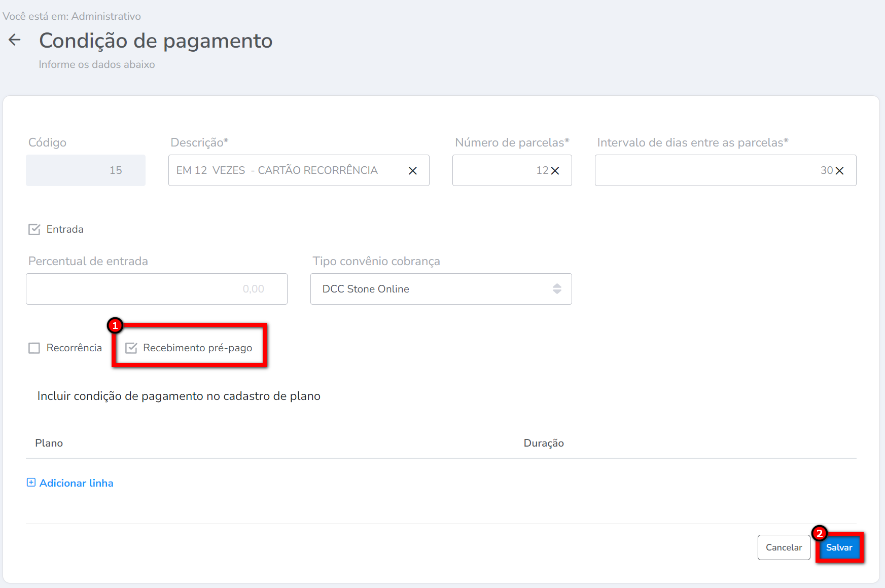This screenshot has width=885, height=588.
Task: Click the Plano column header
Action: pos(49,443)
